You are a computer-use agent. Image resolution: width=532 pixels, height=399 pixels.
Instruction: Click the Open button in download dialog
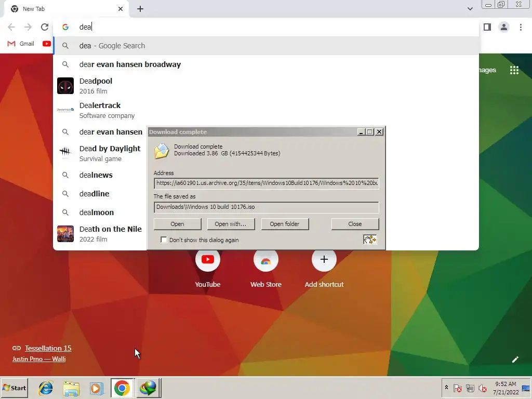(178, 224)
